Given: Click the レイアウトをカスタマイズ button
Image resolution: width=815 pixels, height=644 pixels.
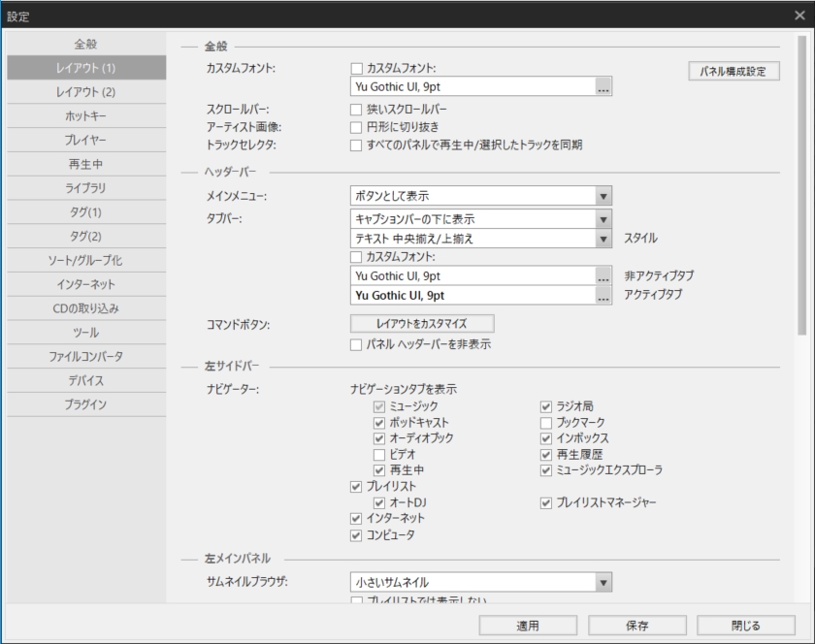Looking at the screenshot, I should coord(422,324).
